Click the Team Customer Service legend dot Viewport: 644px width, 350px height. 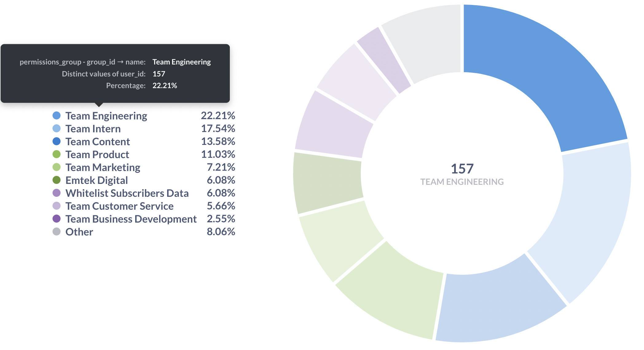click(57, 206)
